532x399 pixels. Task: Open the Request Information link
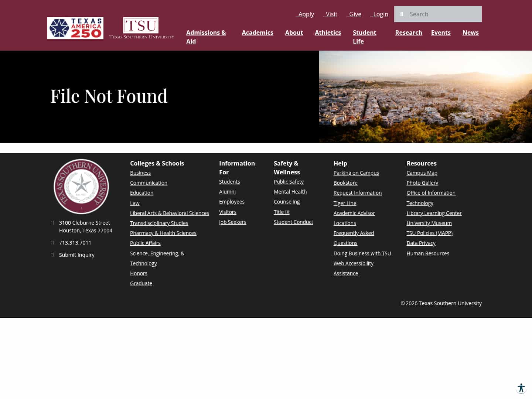coord(358,193)
